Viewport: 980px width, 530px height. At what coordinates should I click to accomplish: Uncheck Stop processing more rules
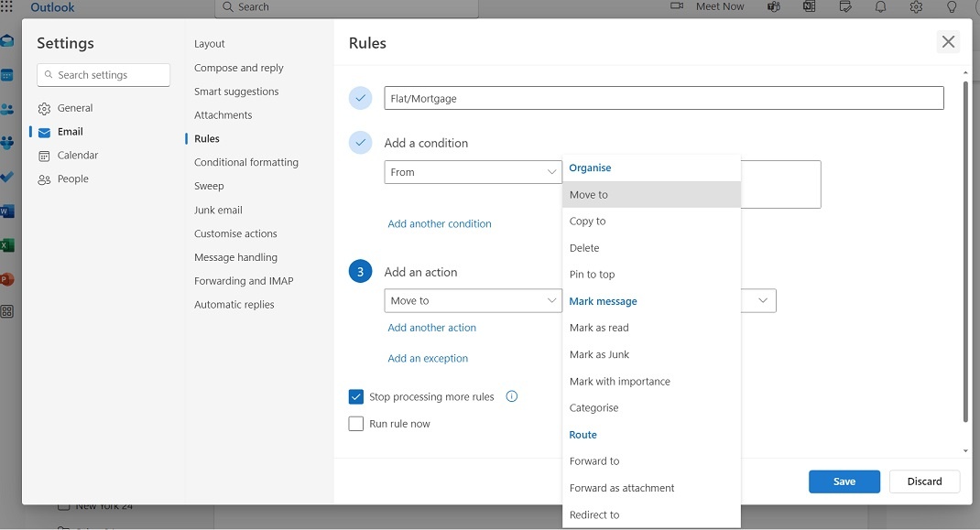[x=356, y=397]
